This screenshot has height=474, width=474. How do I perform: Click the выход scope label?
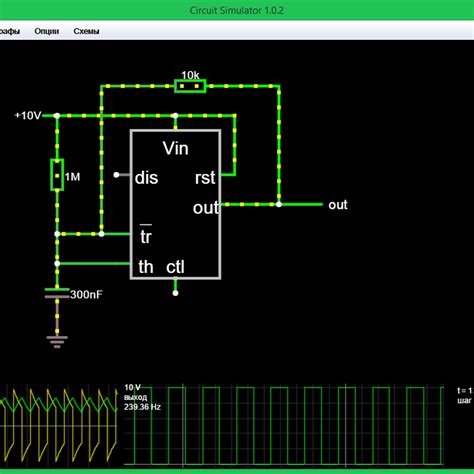135,397
